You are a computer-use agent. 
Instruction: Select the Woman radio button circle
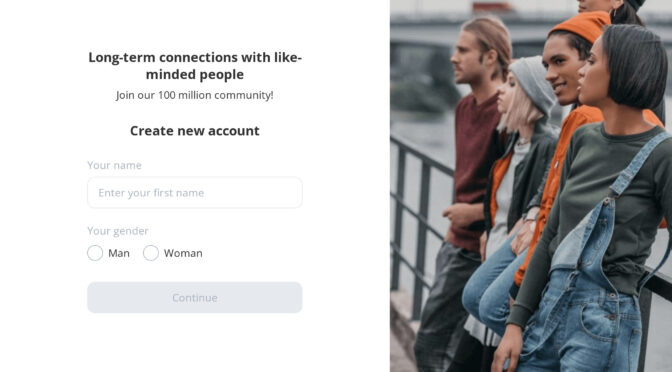pos(151,253)
